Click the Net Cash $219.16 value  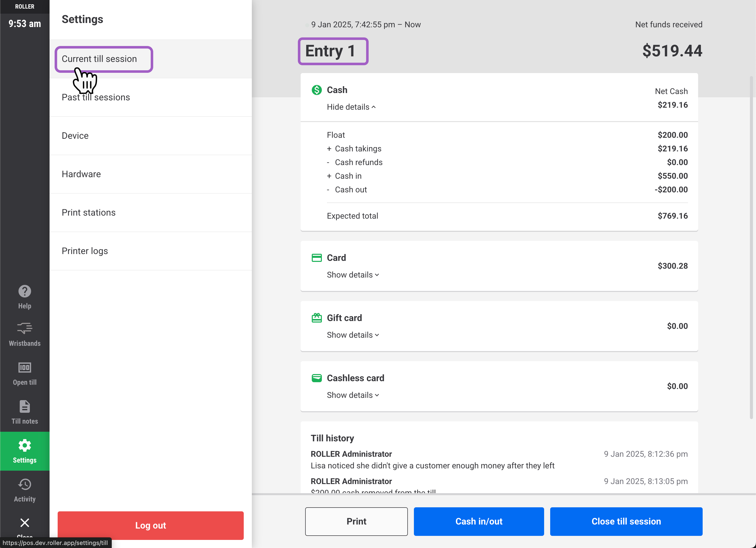pos(673,105)
